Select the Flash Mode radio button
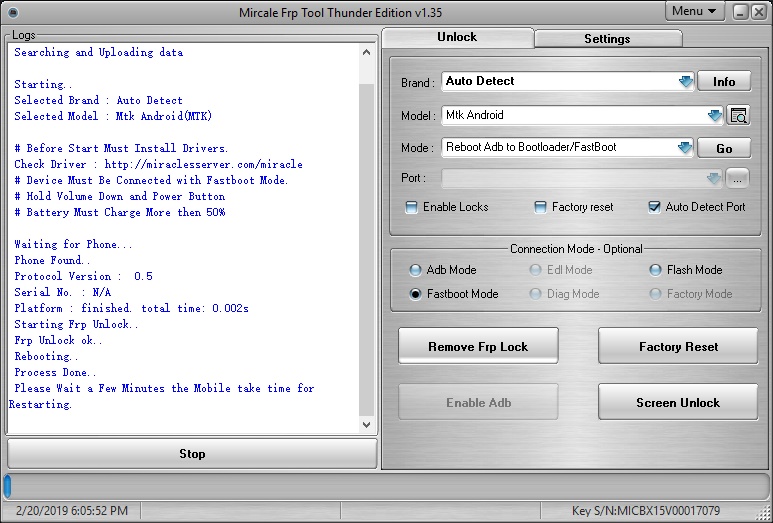This screenshot has height=523, width=773. point(655,270)
